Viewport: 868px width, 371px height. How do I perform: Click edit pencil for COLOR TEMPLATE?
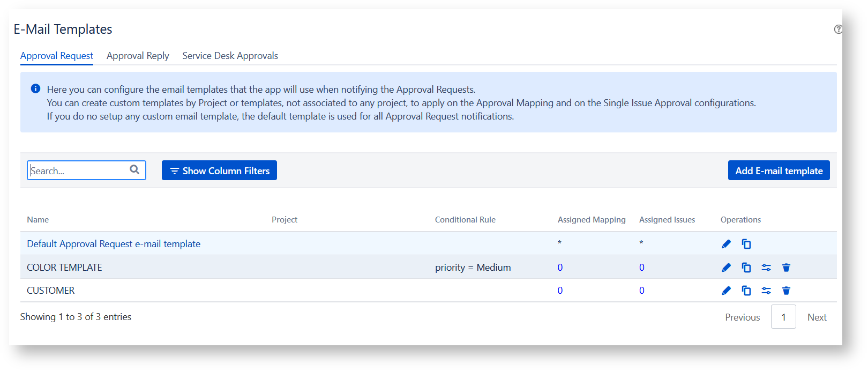click(726, 268)
